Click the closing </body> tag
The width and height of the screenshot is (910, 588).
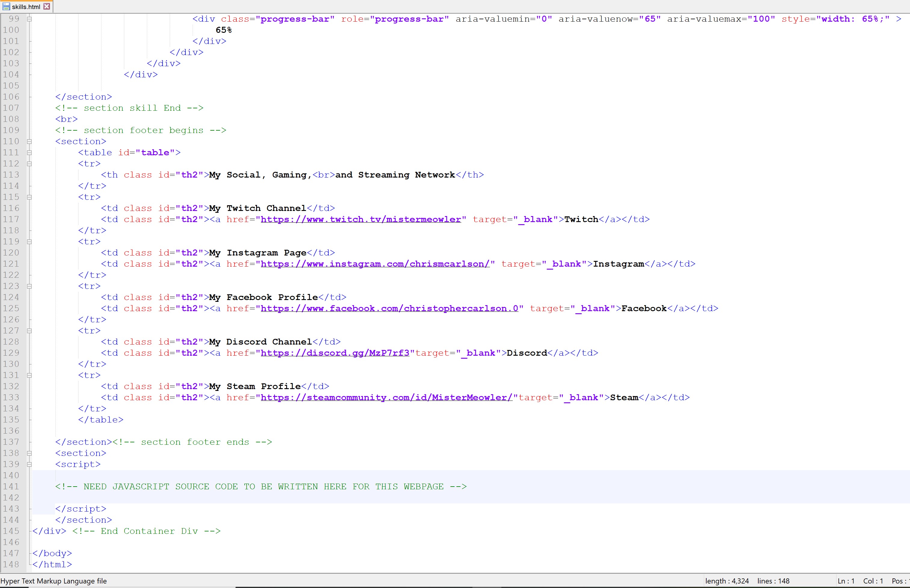pos(52,553)
